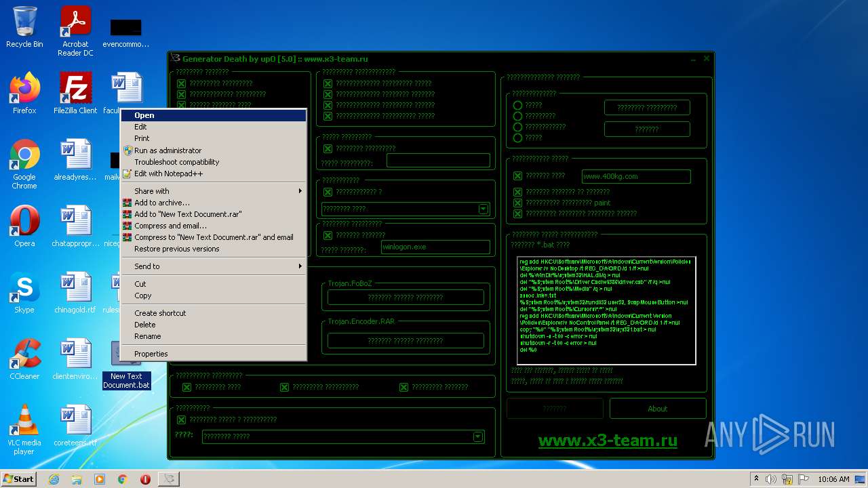The height and width of the screenshot is (488, 868).
Task: Select the Google Chrome desktop icon
Action: click(24, 164)
